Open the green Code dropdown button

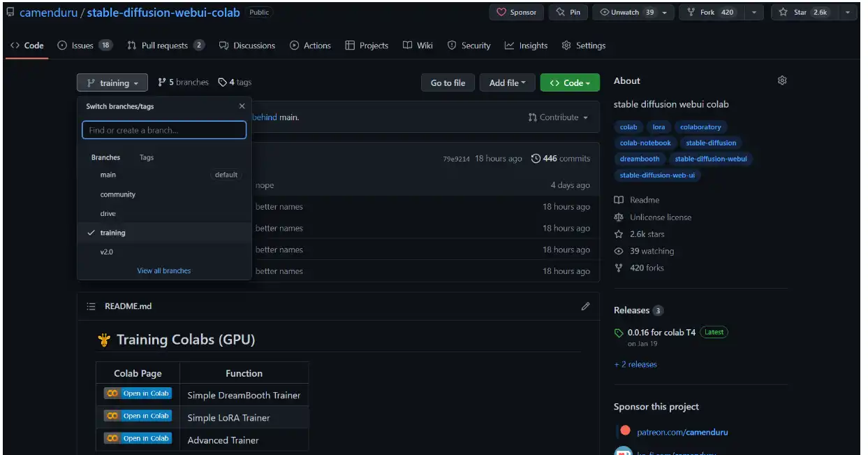click(x=570, y=82)
